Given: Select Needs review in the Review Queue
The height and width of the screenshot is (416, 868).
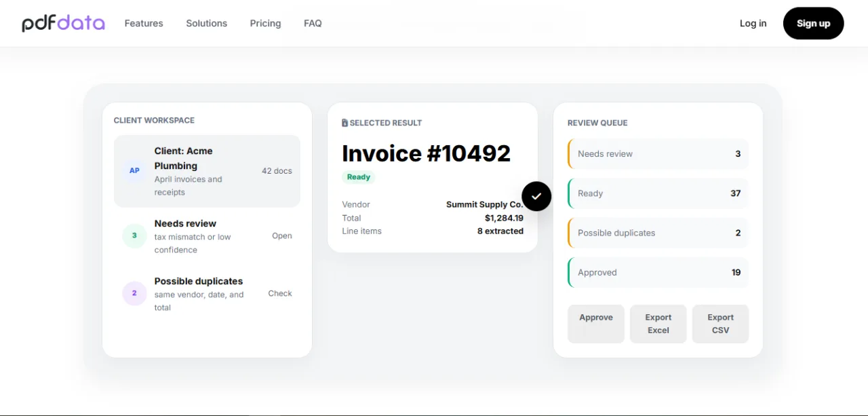Looking at the screenshot, I should 658,154.
